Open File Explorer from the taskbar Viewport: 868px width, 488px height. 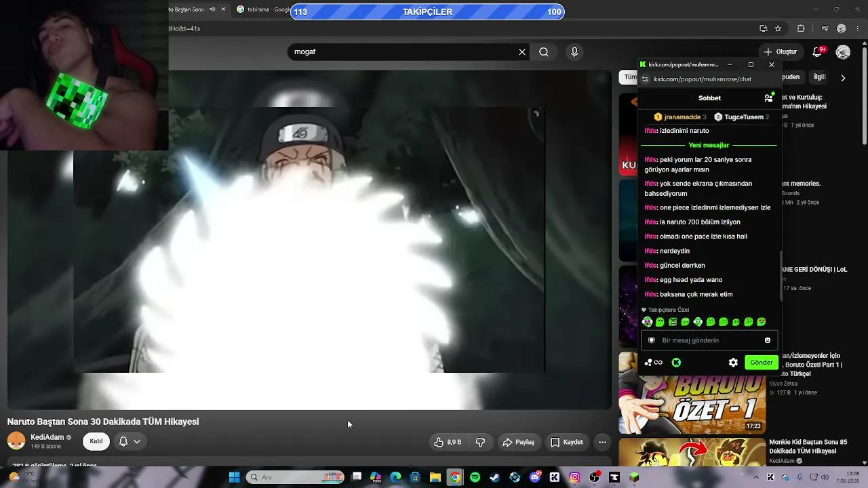point(435,477)
